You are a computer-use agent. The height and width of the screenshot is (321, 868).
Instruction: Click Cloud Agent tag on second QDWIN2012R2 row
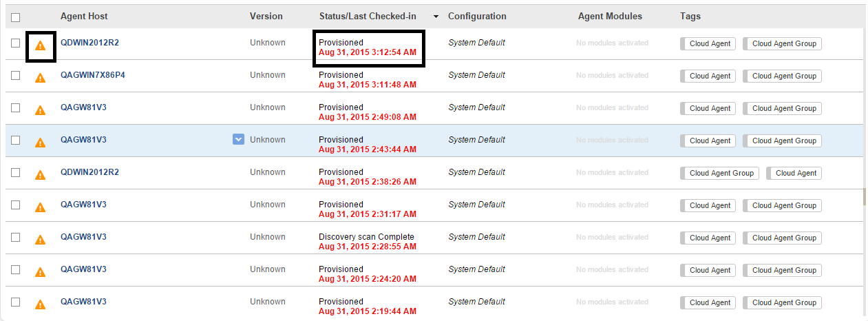tap(794, 173)
